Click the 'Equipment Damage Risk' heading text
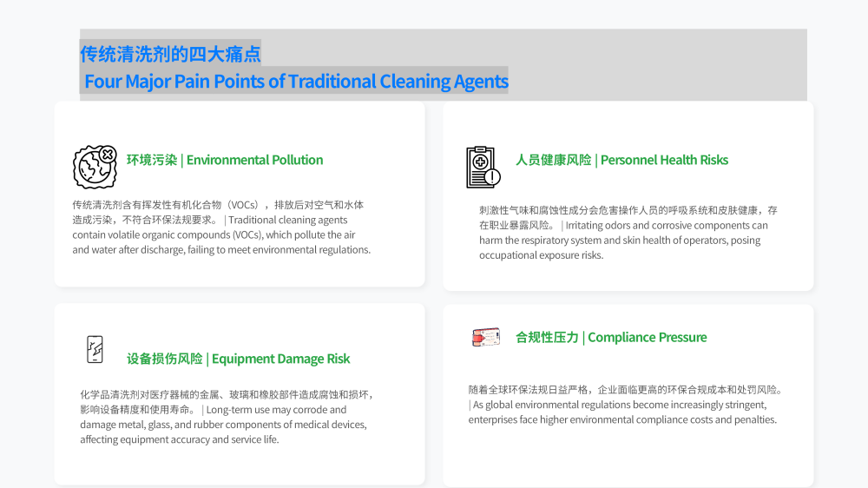Screen dimensions: 868x488 [x=280, y=359]
